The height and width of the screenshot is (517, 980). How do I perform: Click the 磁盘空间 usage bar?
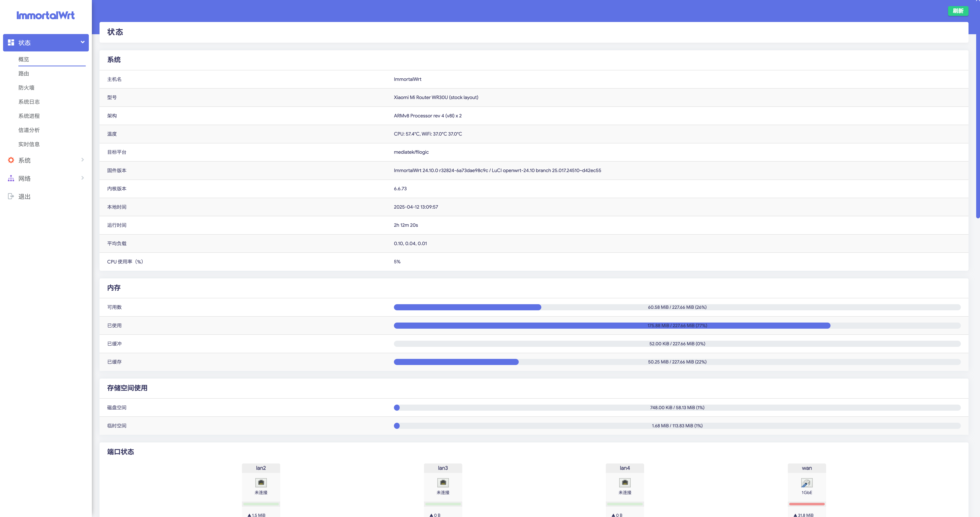[x=677, y=407]
